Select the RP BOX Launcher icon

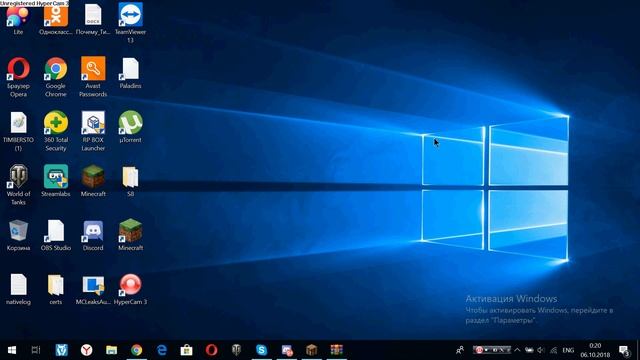click(93, 131)
